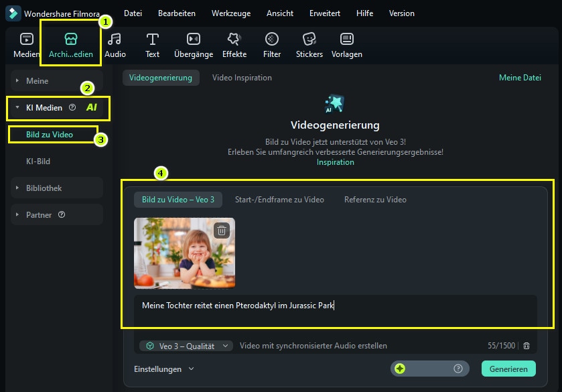Click the help icon beside Partner
The image size is (562, 392).
click(62, 214)
